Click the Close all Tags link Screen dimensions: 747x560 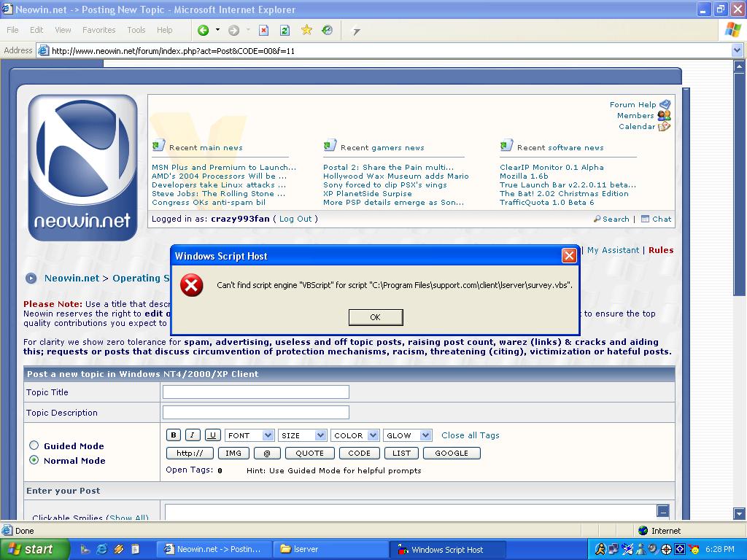[x=471, y=435]
